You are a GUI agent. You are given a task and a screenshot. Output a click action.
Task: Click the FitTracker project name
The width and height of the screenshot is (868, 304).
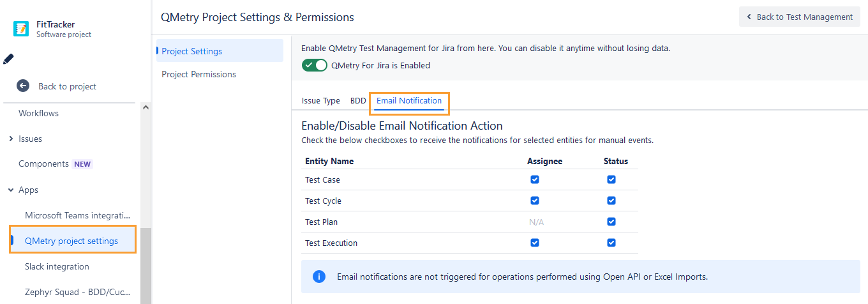(x=56, y=24)
